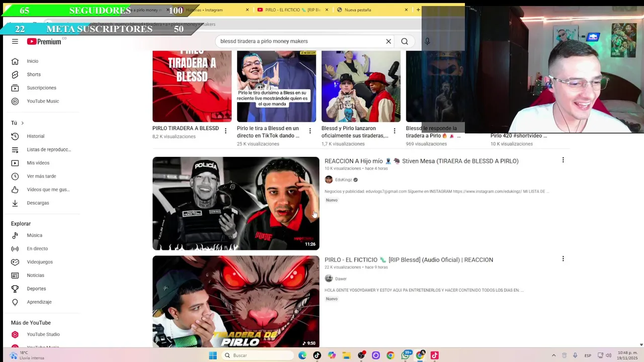Open Suscripciones in the sidebar
This screenshot has height=362, width=644.
coord(41,87)
